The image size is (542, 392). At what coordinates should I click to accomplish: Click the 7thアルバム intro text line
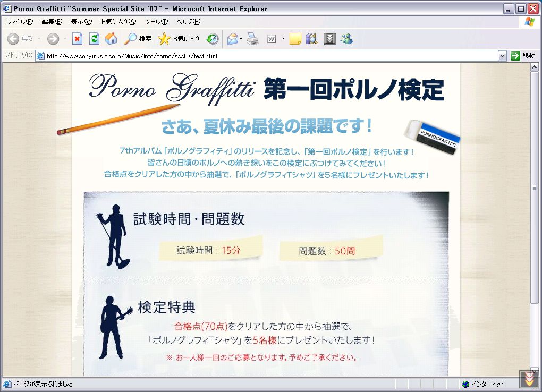pyautogui.click(x=267, y=151)
